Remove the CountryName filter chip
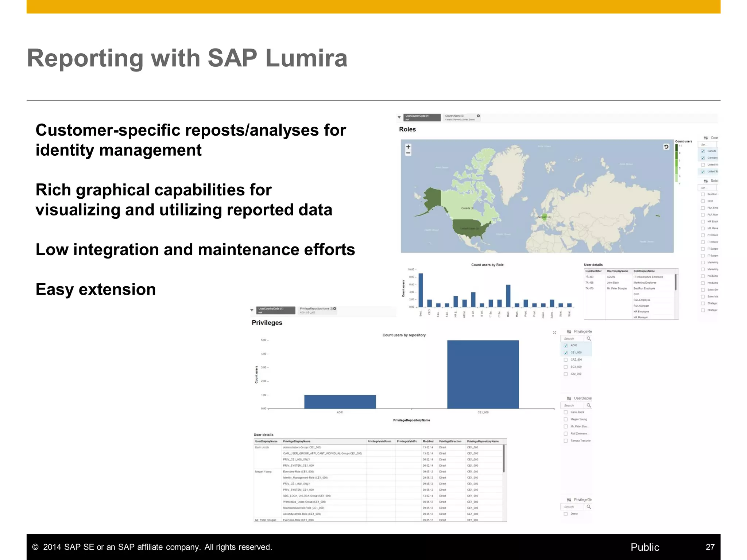 [x=478, y=116]
